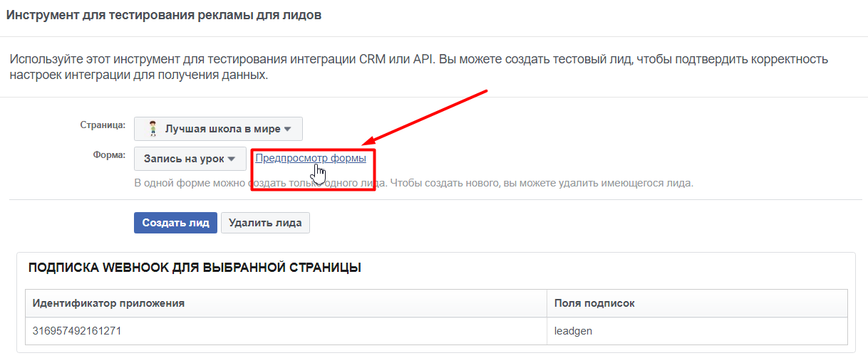Click the 'Удалить лида' button

[265, 223]
